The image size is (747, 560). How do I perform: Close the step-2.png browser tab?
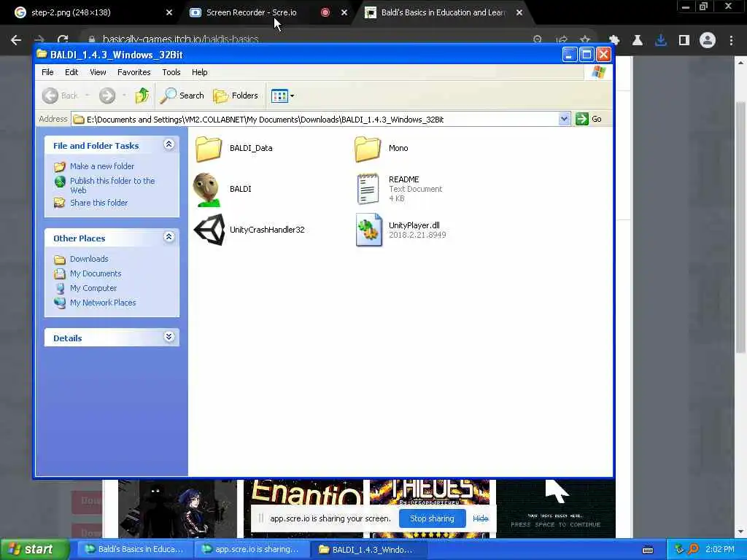coord(169,12)
